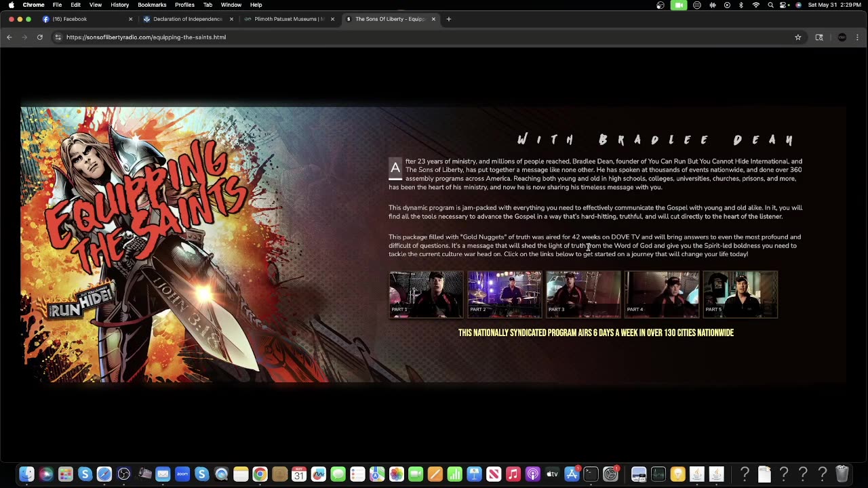Switch to the Plimoth Patuxet Museums tab

tap(289, 19)
